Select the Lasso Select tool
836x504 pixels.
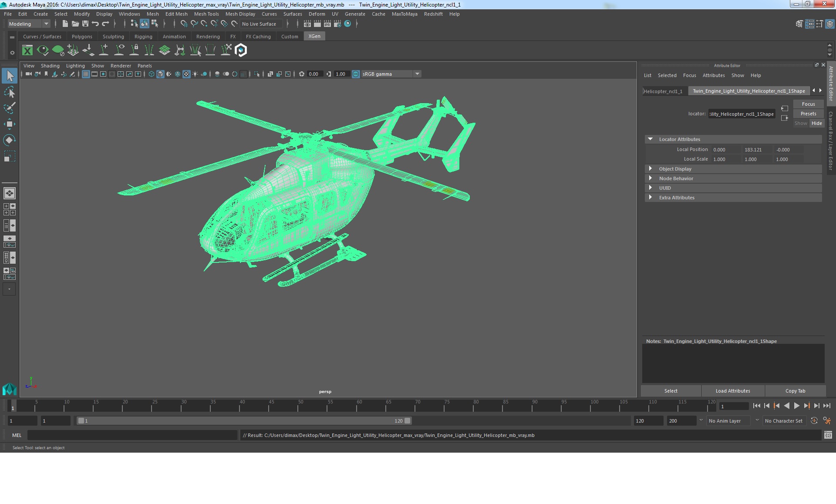pos(10,92)
